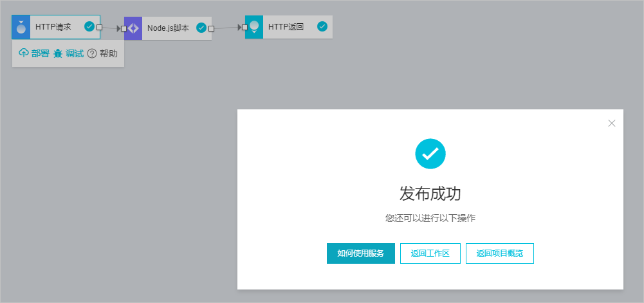Click the large success checkmark icon
The height and width of the screenshot is (303, 644).
tap(430, 154)
